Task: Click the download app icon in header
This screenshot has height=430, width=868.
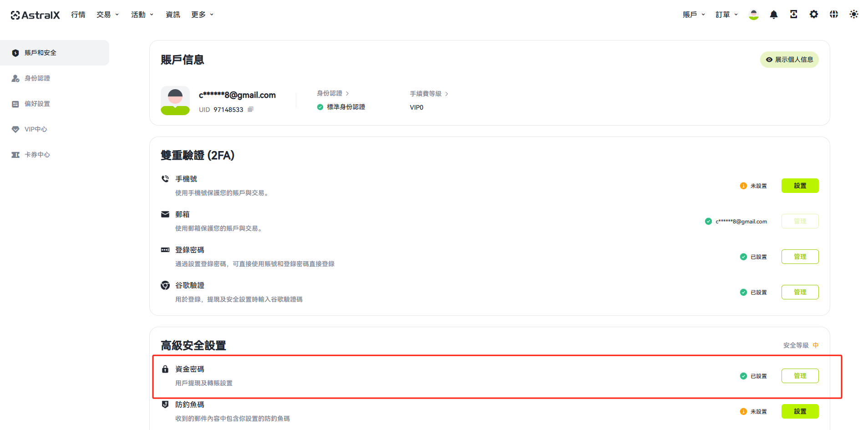Action: [x=793, y=15]
